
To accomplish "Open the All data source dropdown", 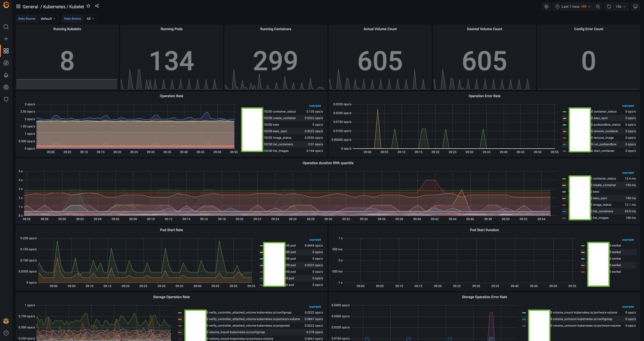I will coord(90,19).
